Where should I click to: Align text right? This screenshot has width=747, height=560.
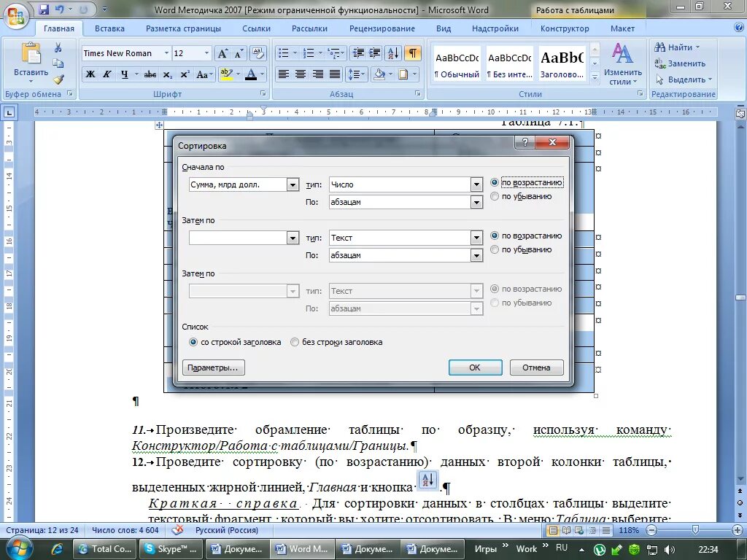click(318, 74)
